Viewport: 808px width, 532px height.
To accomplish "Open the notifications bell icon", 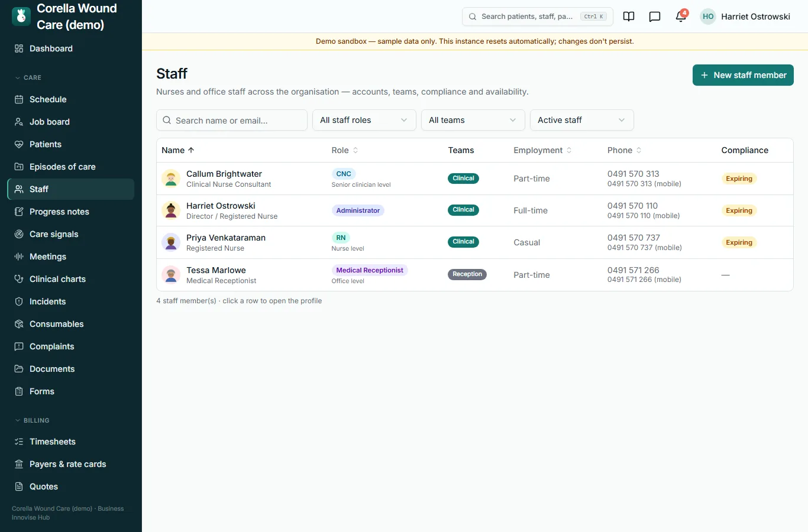I will click(x=681, y=17).
